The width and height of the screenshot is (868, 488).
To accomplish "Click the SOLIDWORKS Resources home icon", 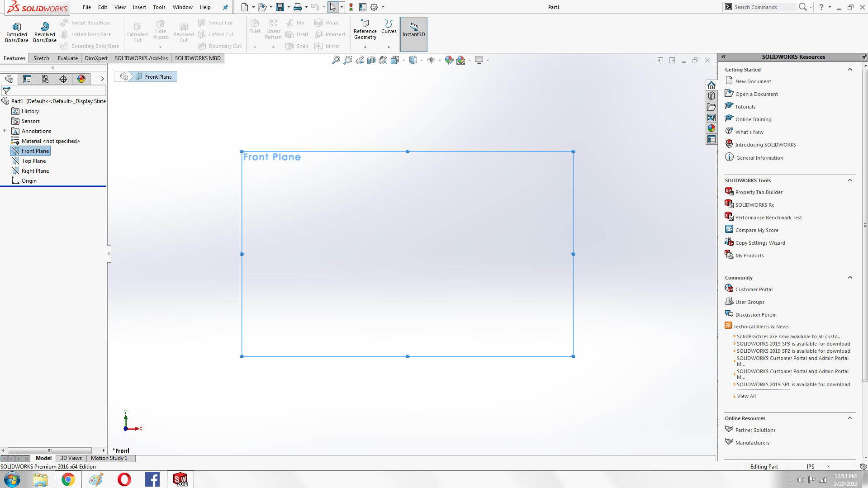I will (x=711, y=85).
